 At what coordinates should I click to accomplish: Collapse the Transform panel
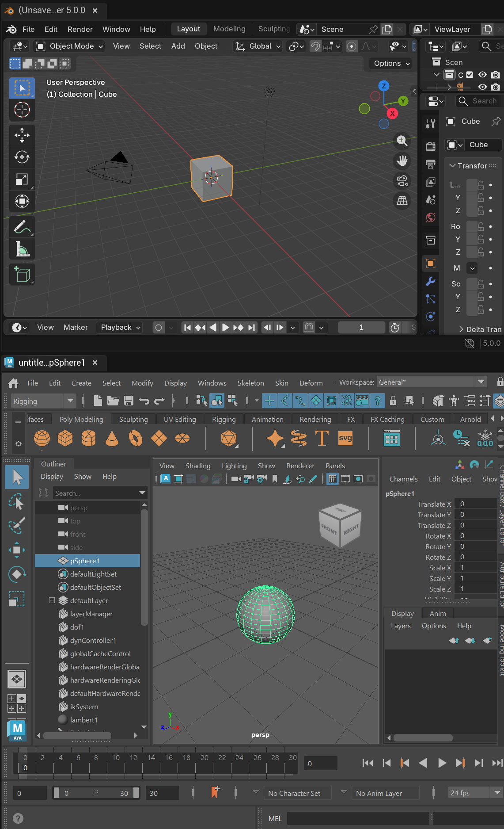click(x=452, y=166)
